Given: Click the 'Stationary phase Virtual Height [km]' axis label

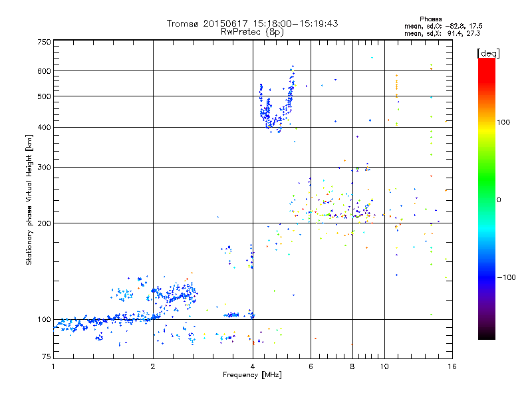Looking at the screenshot, I should (29, 199).
